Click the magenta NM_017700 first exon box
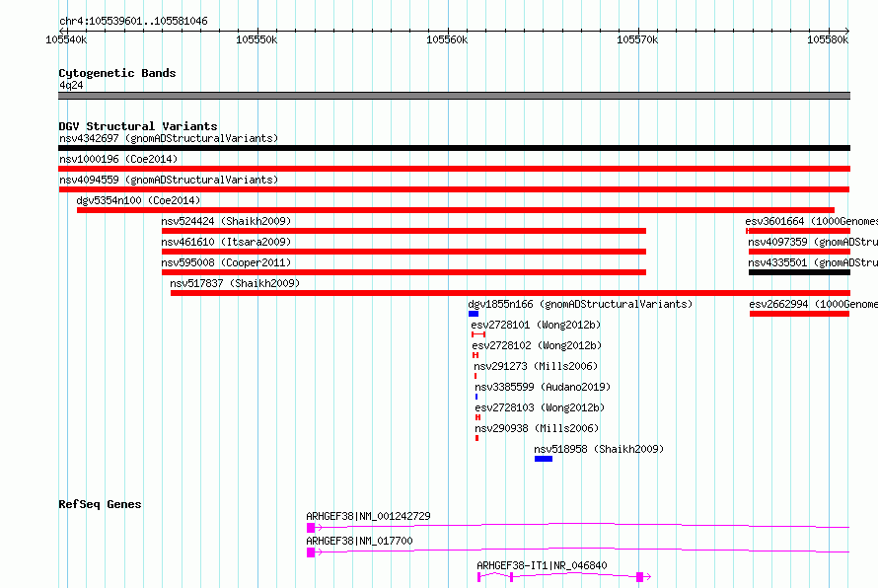The width and height of the screenshot is (878, 588). [x=311, y=552]
